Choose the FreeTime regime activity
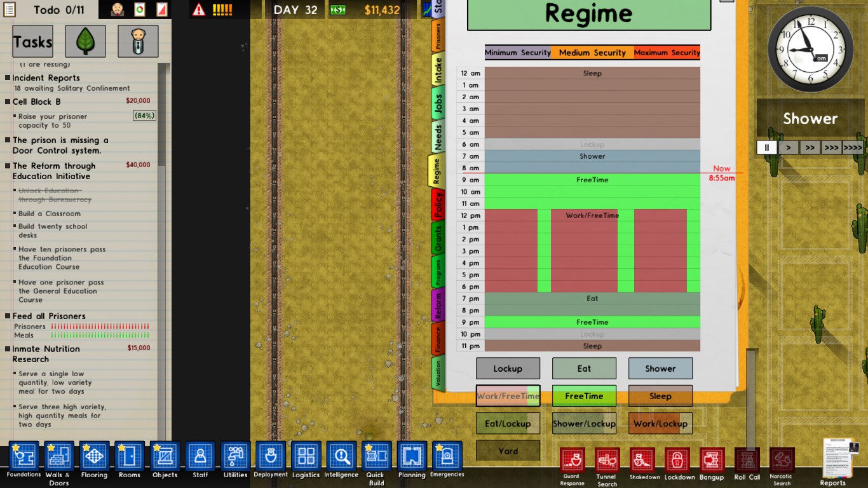Image resolution: width=868 pixels, height=488 pixels. [584, 396]
